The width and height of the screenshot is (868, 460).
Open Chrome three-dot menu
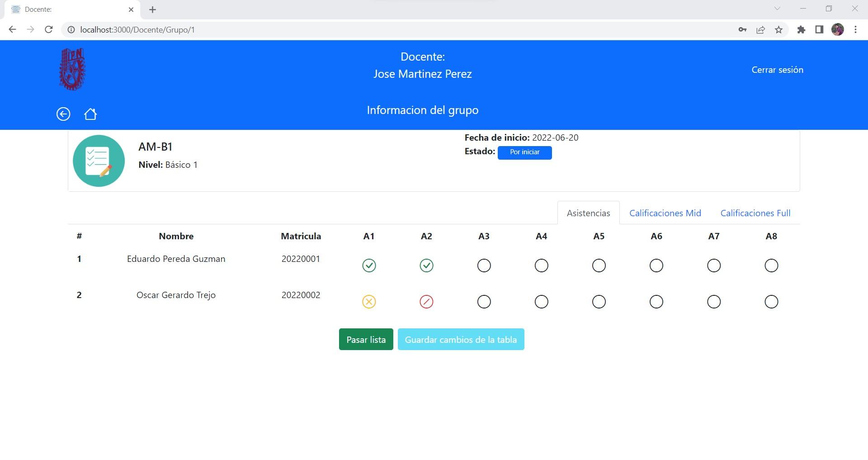tap(855, 30)
